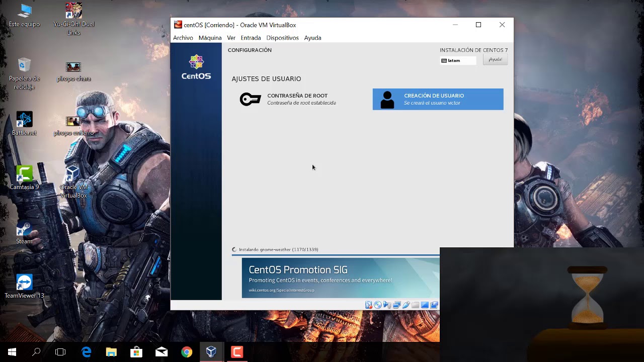The height and width of the screenshot is (362, 644).
Task: Select Oracle VM VirtualBox desktop shortcut
Action: click(73, 182)
